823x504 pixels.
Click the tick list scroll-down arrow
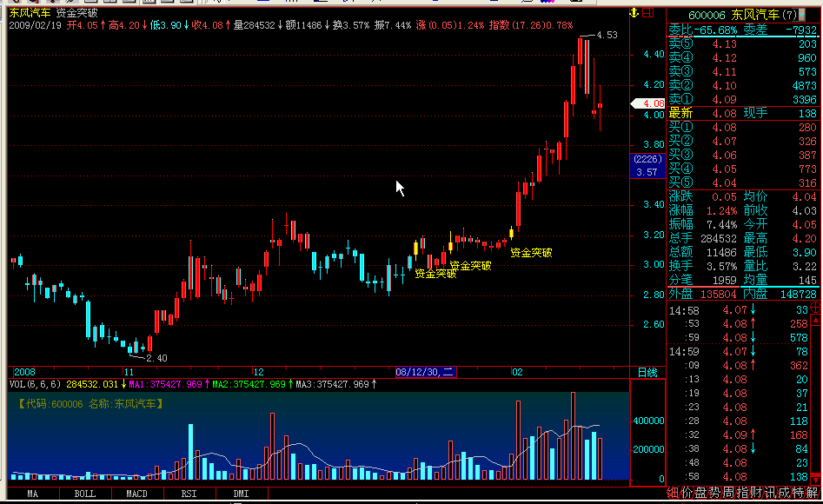[x=816, y=479]
